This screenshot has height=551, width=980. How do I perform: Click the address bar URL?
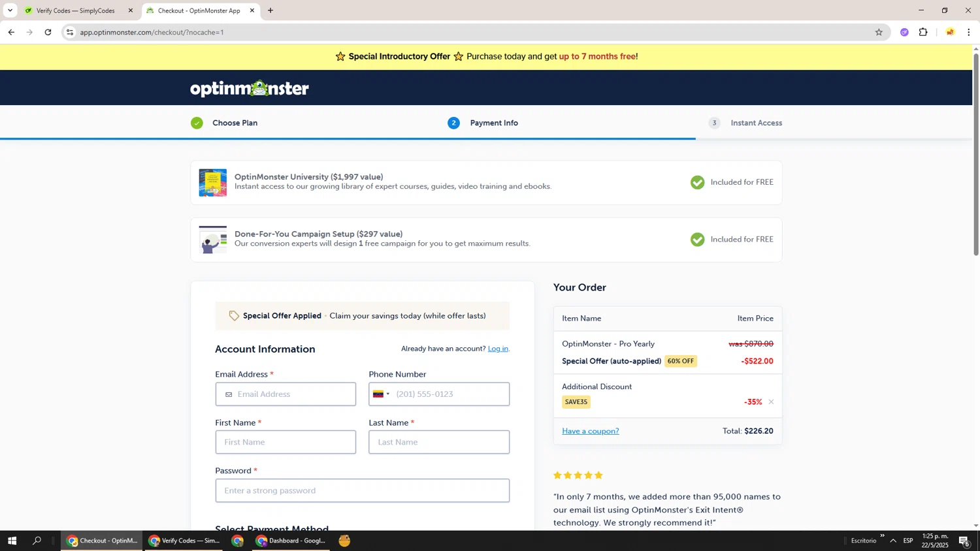(152, 32)
